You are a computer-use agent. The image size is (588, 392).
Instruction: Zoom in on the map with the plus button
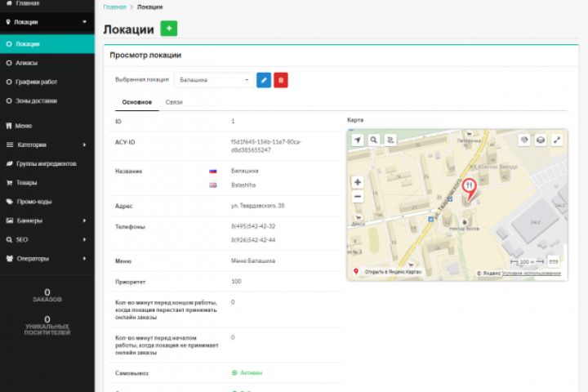click(x=358, y=182)
